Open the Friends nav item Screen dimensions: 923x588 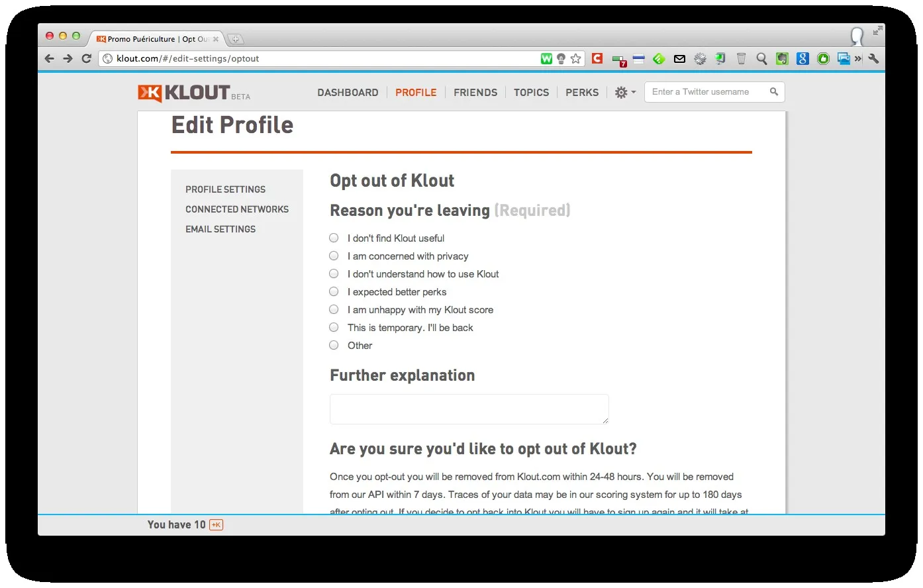tap(475, 93)
